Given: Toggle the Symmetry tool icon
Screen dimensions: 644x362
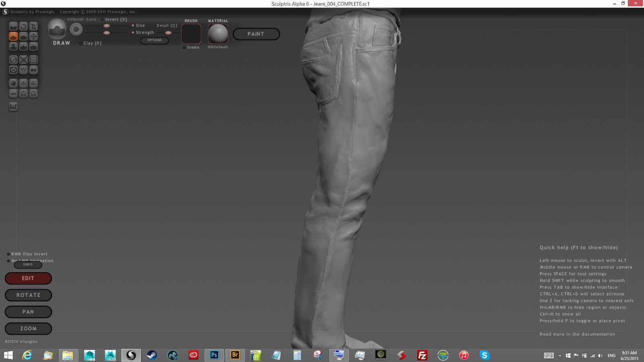Looking at the screenshot, I should (33, 70).
